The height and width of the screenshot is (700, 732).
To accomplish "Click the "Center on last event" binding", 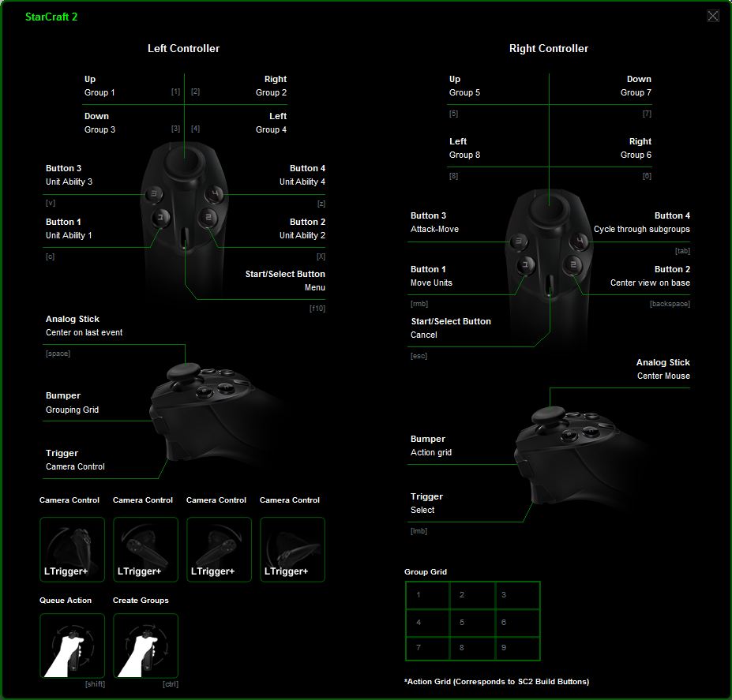I will click(84, 333).
